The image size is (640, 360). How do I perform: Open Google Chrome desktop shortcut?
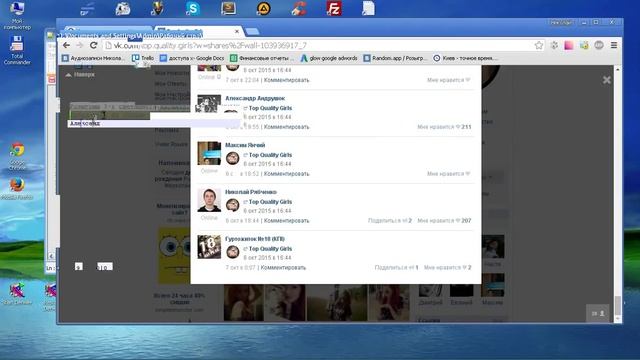tap(17, 157)
